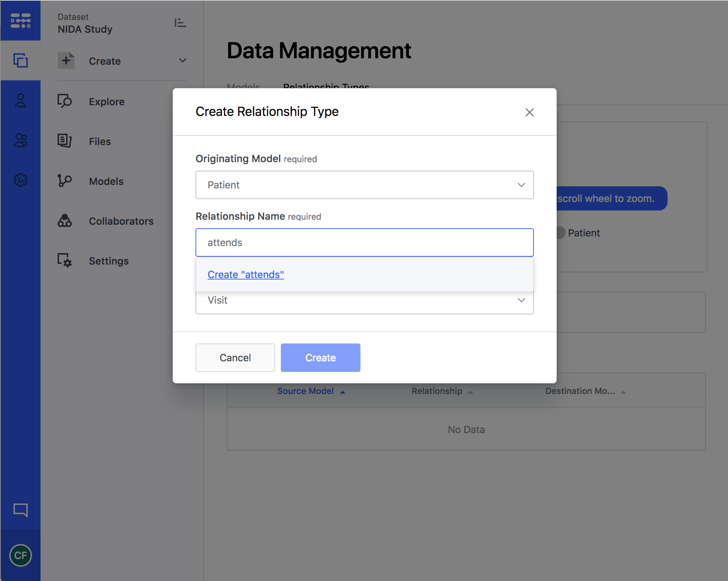Open Collaborators in the sidebar menu
Screen dimensions: 728x581
pos(121,221)
